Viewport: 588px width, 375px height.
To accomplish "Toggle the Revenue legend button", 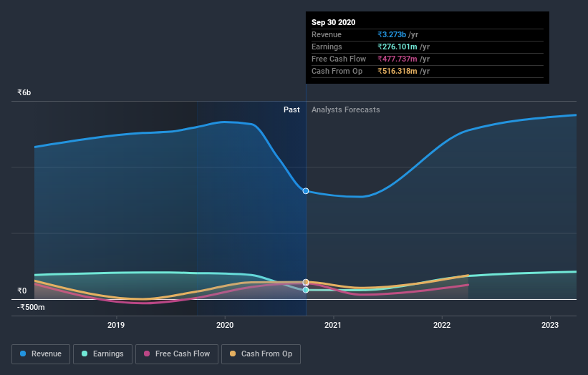I will tap(41, 354).
